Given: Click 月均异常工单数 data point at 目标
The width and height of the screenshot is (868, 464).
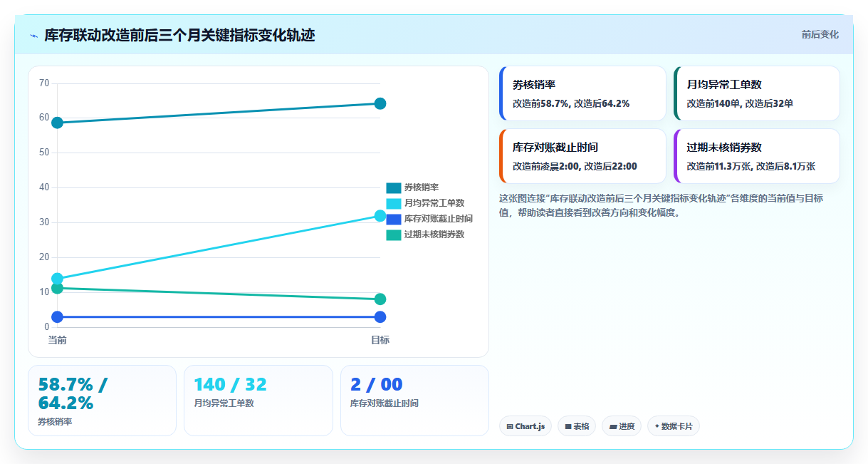Looking at the screenshot, I should click(x=380, y=216).
